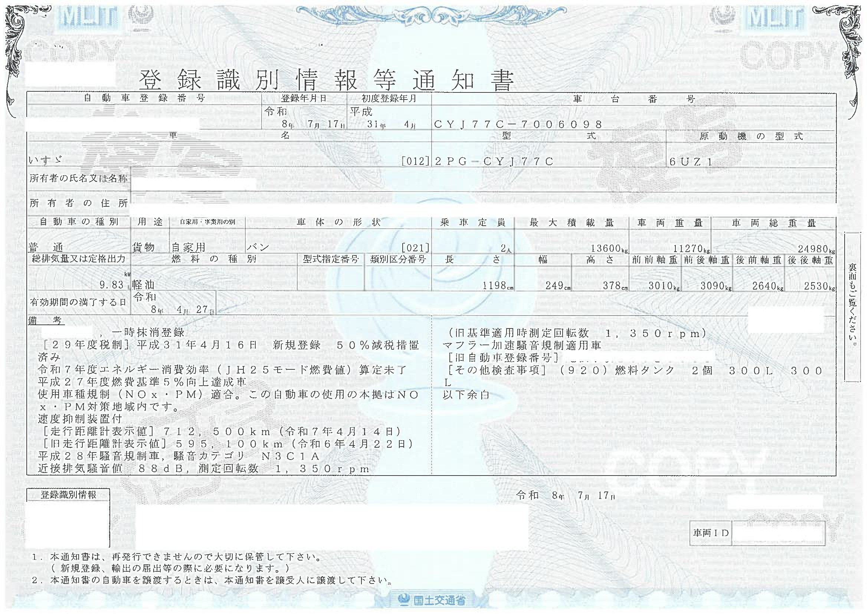Click the 備考 remarks heading
The height and width of the screenshot is (614, 868).
pyautogui.click(x=45, y=321)
